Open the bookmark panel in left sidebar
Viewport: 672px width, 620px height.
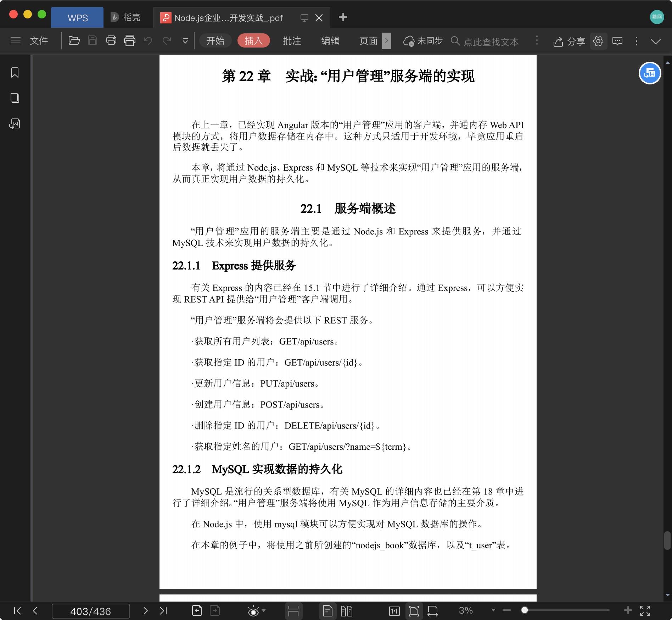pyautogui.click(x=15, y=73)
